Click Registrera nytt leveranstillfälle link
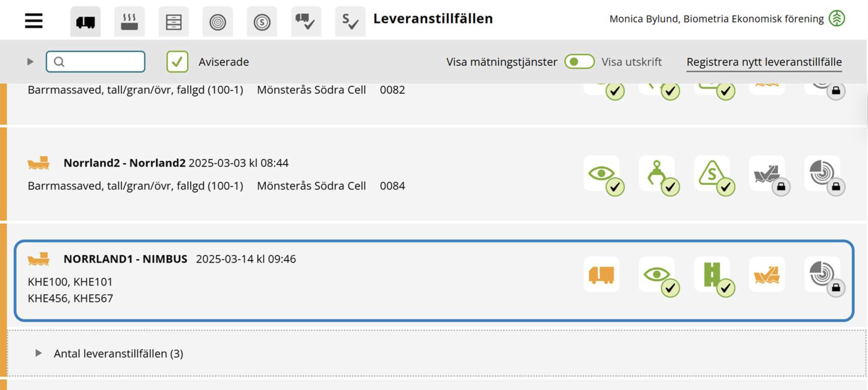868x390 pixels. pos(764,62)
